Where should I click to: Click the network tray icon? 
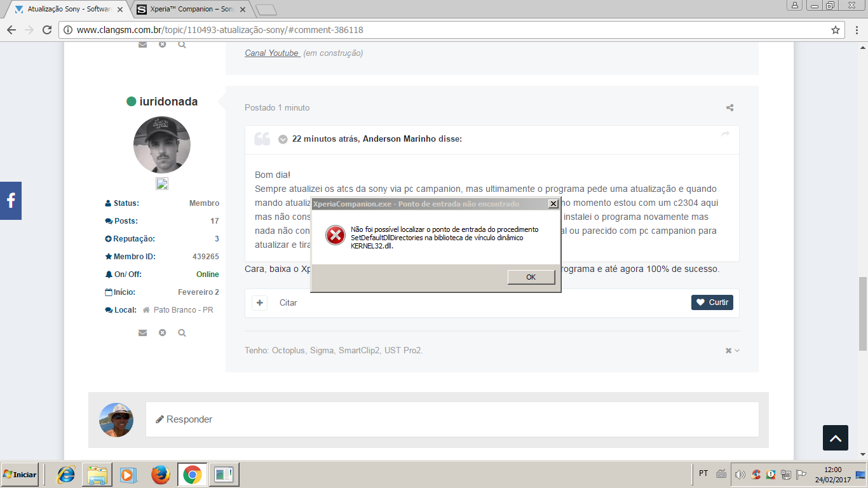click(786, 475)
